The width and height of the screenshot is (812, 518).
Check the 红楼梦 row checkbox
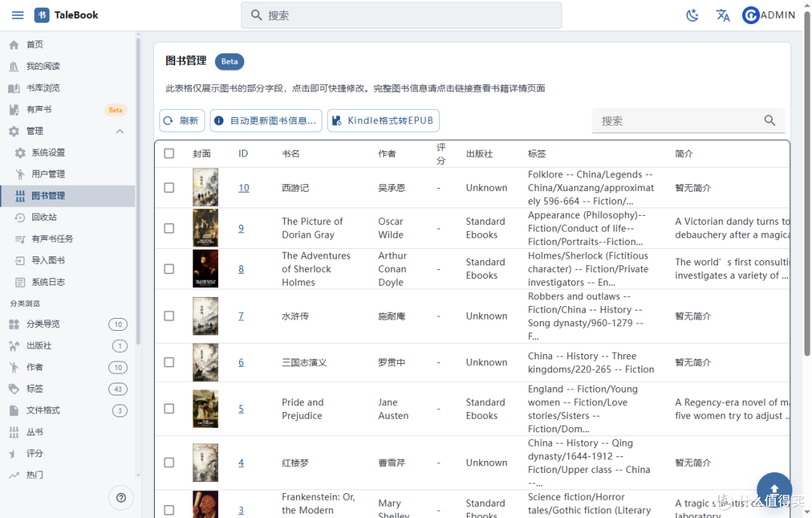tap(169, 462)
